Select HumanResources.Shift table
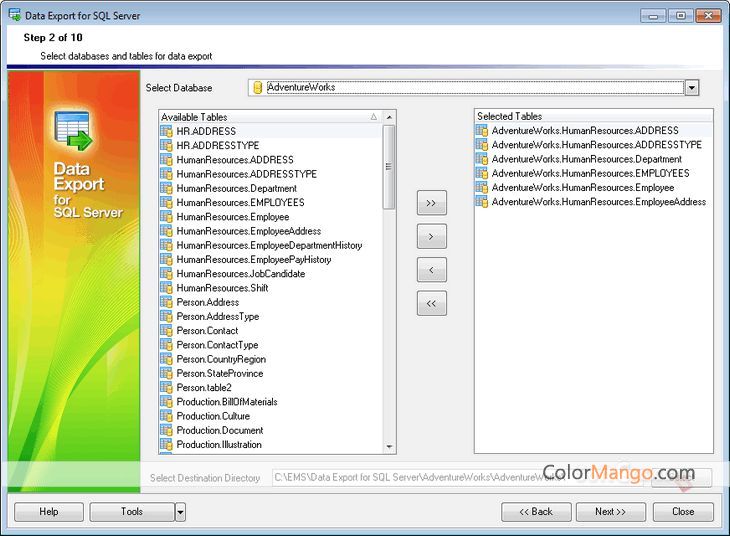 point(222,288)
